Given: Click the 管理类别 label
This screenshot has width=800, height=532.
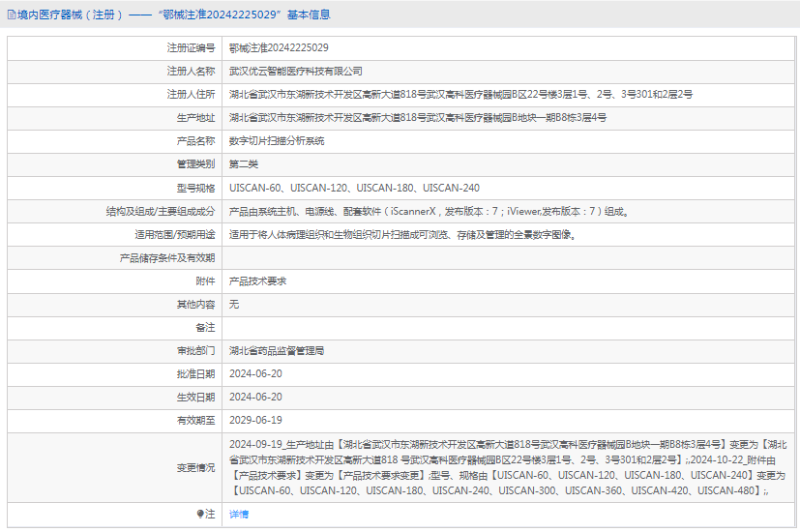Looking at the screenshot, I should click(196, 164).
